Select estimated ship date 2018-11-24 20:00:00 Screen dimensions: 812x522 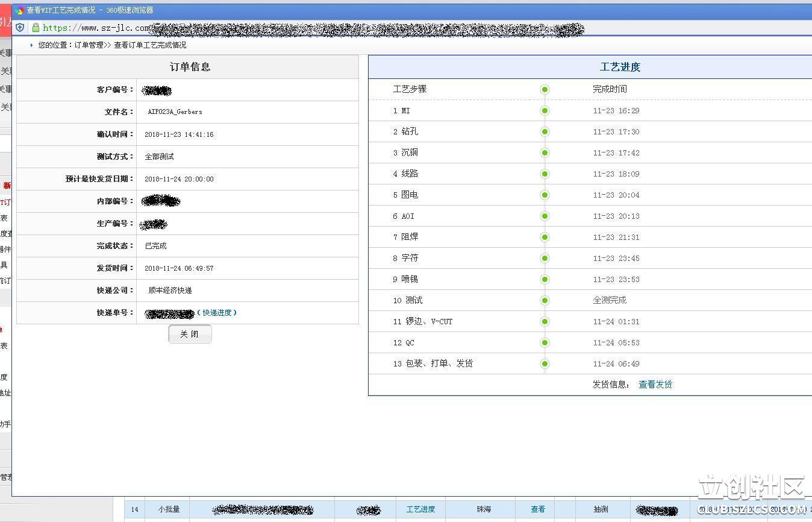(x=179, y=179)
